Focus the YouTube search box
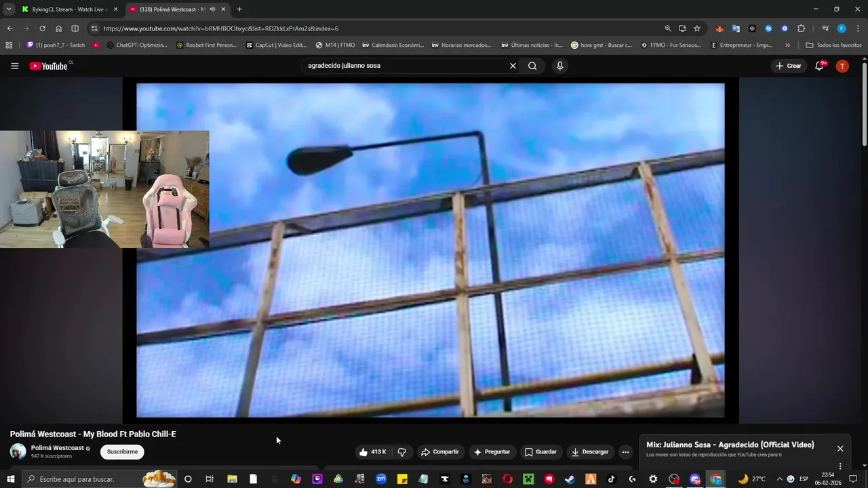The height and width of the screenshot is (488, 868). pos(407,66)
